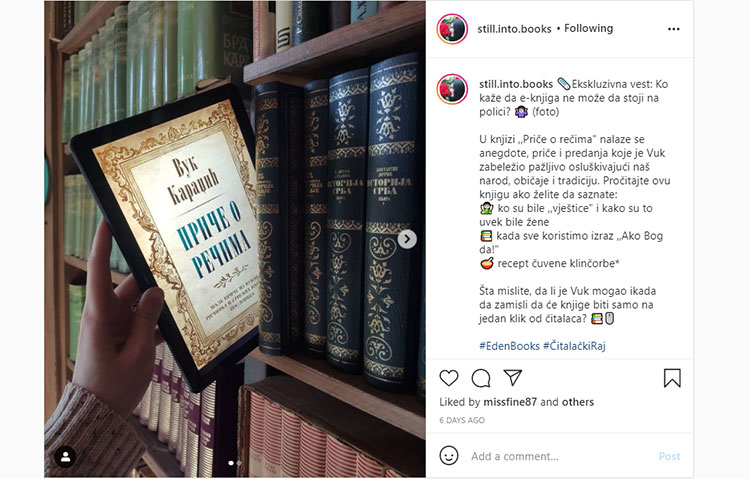Save the post with the bookmark icon
The width and height of the screenshot is (750, 479).
(672, 378)
